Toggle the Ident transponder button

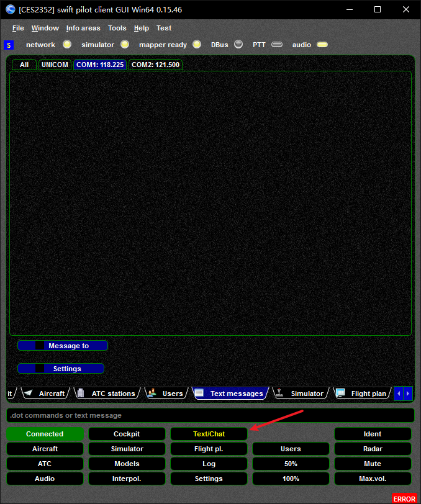373,434
